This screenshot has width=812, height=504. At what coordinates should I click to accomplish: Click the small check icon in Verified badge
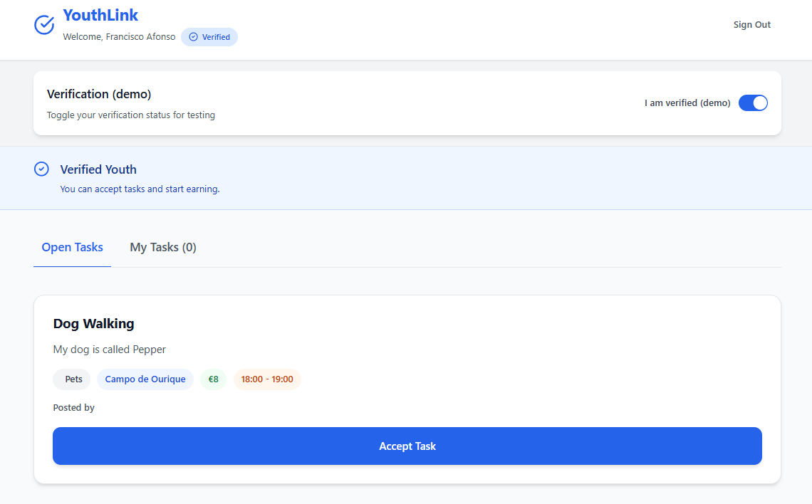(193, 37)
